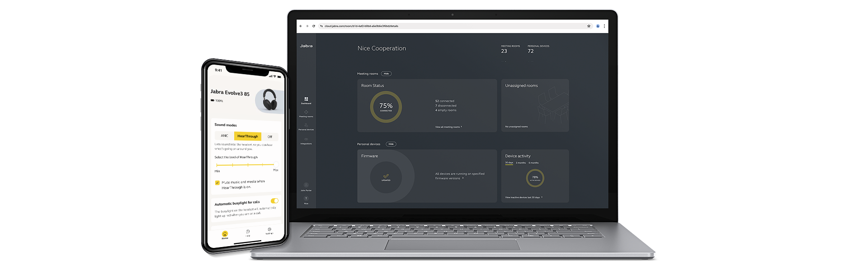Viewport: 868px width, 271px height.
Task: Tap the Sound modes heading on phone
Action: (x=226, y=125)
